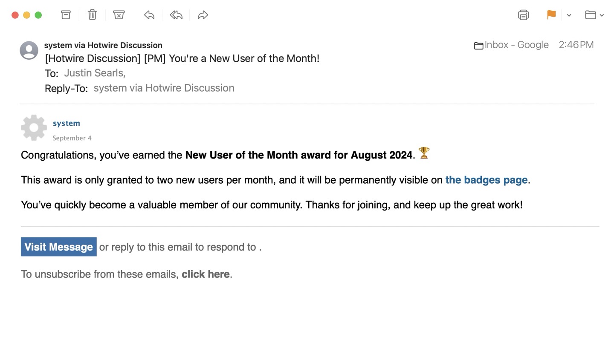Click the Reply All icon

coord(176,15)
